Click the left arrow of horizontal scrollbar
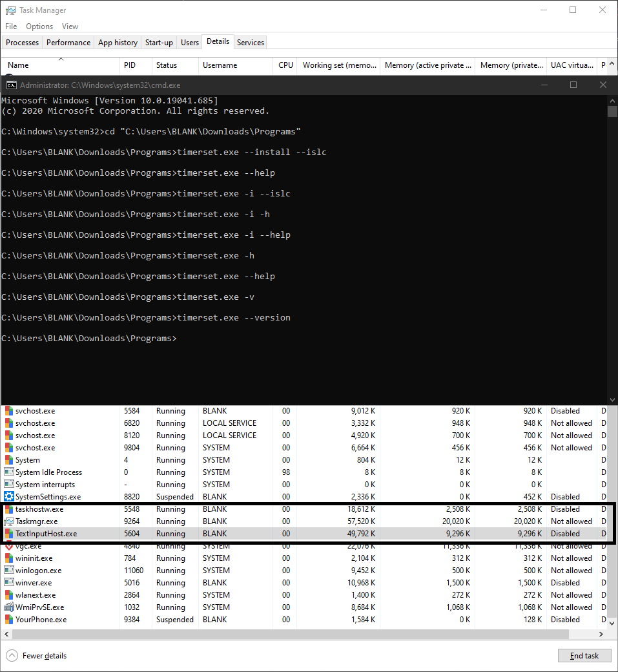This screenshot has height=672, width=618. click(x=6, y=634)
